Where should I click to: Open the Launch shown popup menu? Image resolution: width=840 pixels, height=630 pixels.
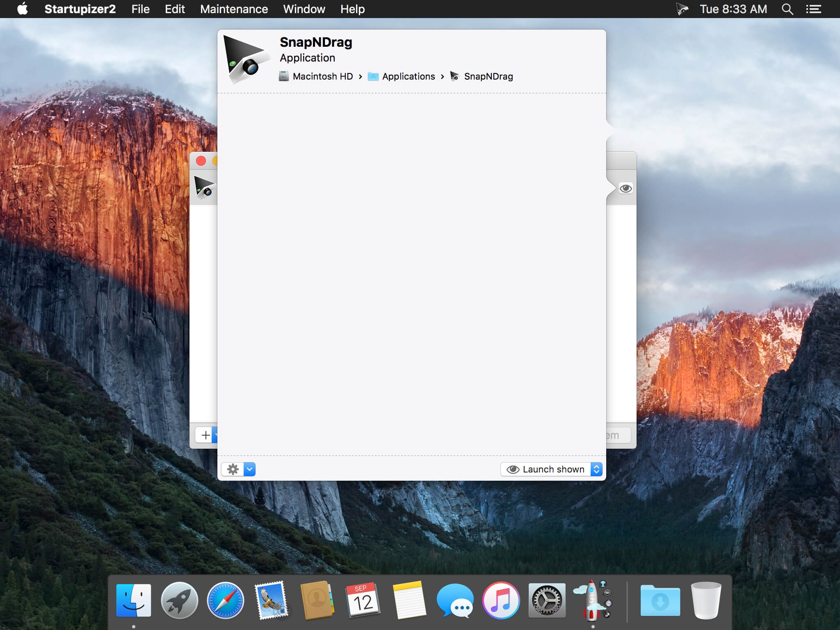tap(552, 469)
